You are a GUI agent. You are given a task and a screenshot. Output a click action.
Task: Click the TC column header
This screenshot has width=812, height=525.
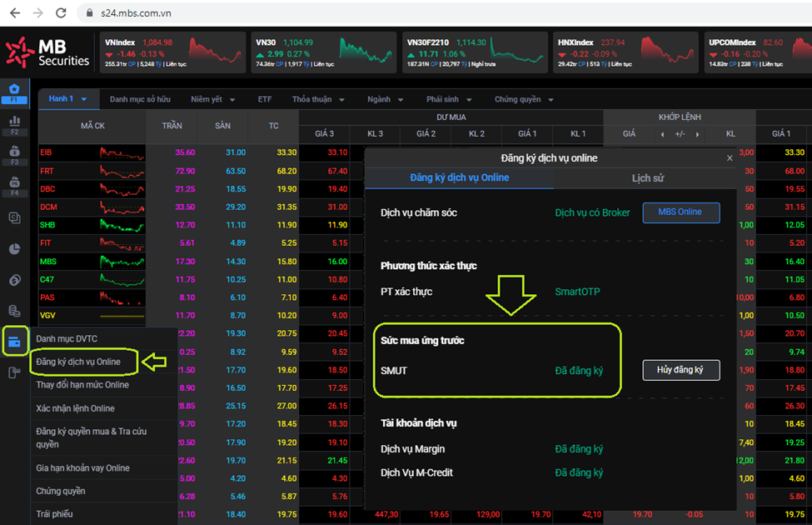[273, 126]
